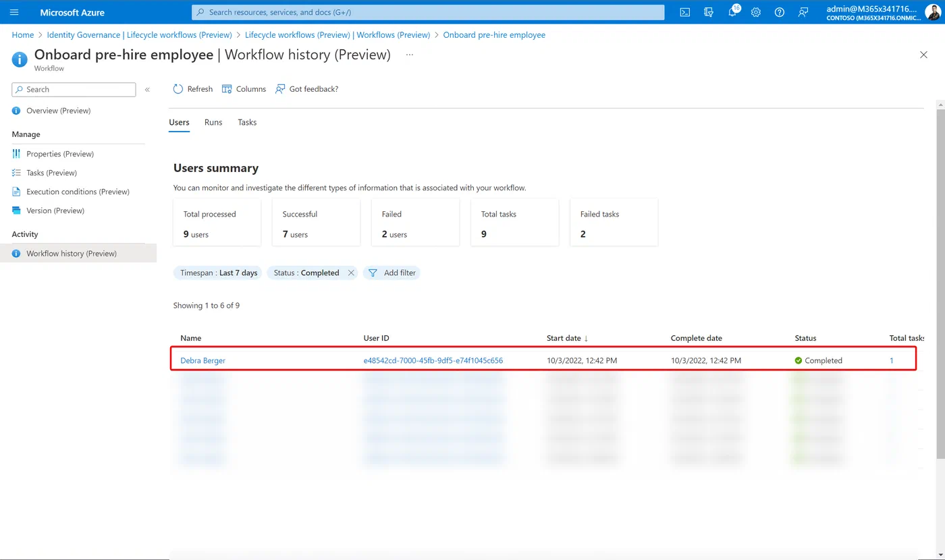Click the Successful users summary card
Viewport: 945px width, 560px height.
tap(316, 223)
